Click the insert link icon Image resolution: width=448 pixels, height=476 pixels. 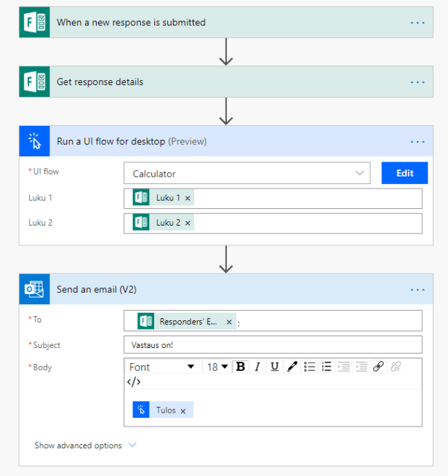(378, 367)
